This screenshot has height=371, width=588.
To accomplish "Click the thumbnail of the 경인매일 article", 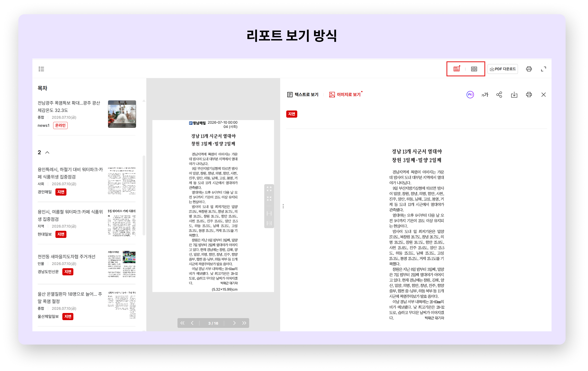I will click(x=122, y=181).
